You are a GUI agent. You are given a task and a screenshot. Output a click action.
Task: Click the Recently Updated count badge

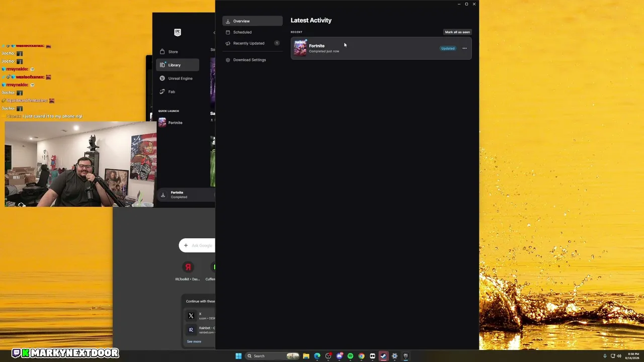tap(277, 43)
